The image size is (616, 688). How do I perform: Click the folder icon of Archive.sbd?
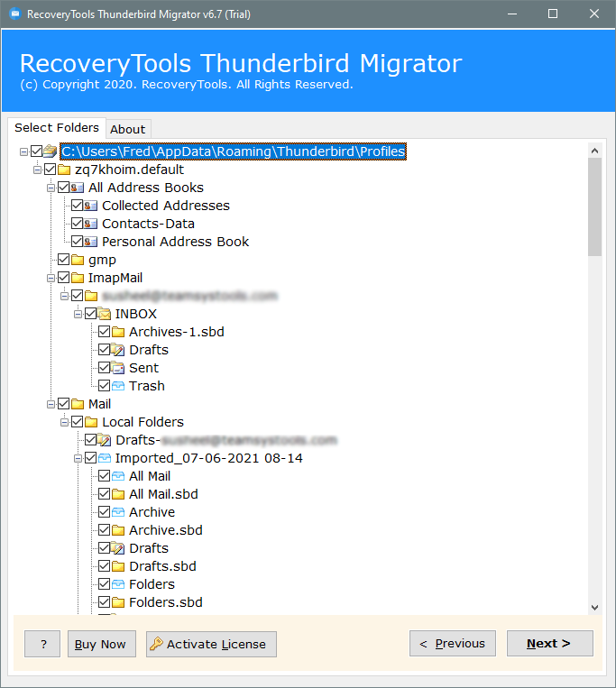pyautogui.click(x=118, y=530)
